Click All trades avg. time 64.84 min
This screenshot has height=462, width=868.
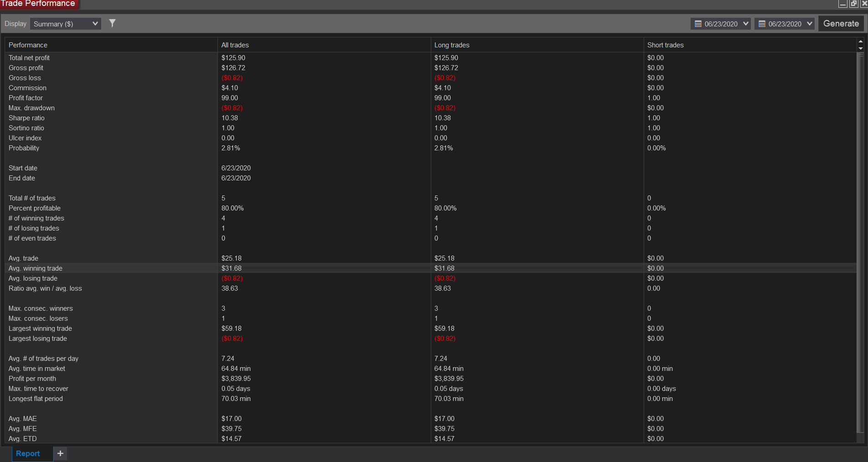[x=236, y=369]
